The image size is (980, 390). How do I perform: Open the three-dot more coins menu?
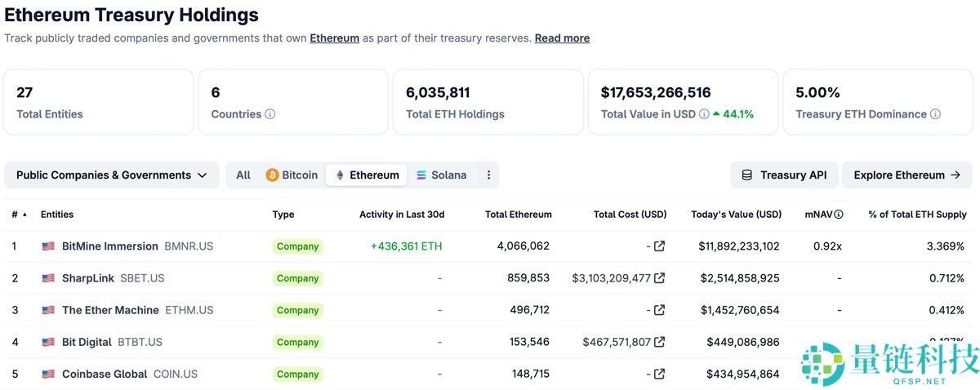click(x=488, y=175)
